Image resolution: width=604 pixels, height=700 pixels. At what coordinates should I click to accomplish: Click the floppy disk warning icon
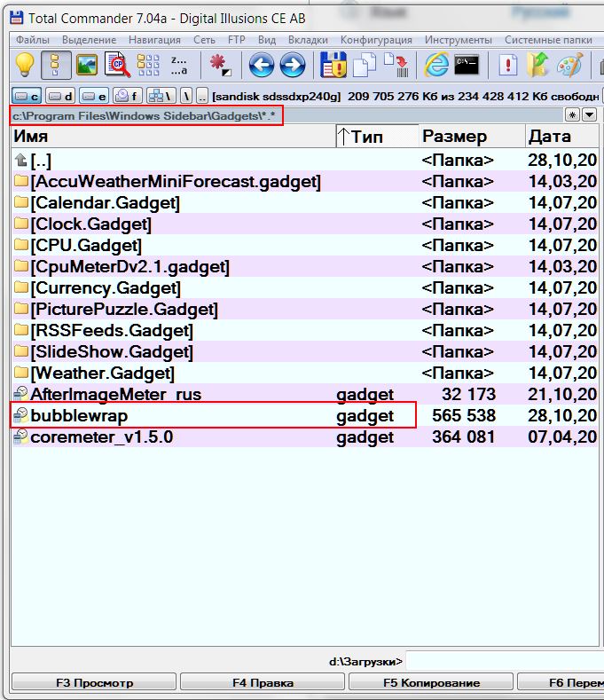point(333,65)
